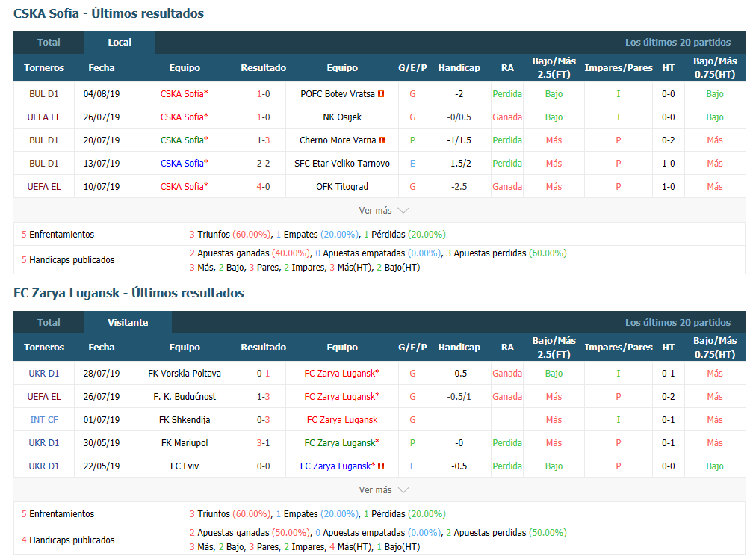
Task: Select the Visitante tab
Action: (x=128, y=322)
